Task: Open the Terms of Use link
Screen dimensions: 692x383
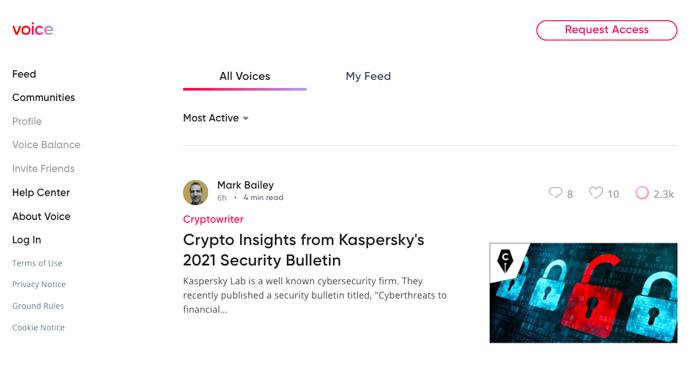Action: [x=37, y=263]
